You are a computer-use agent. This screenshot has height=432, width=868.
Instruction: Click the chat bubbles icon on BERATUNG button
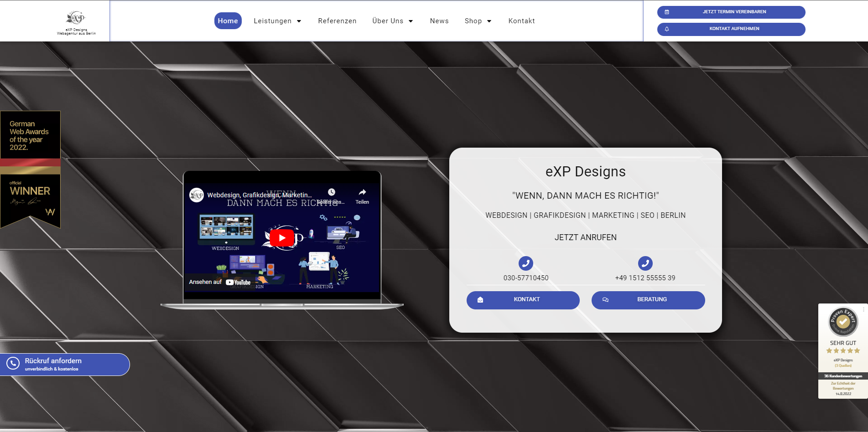(605, 300)
